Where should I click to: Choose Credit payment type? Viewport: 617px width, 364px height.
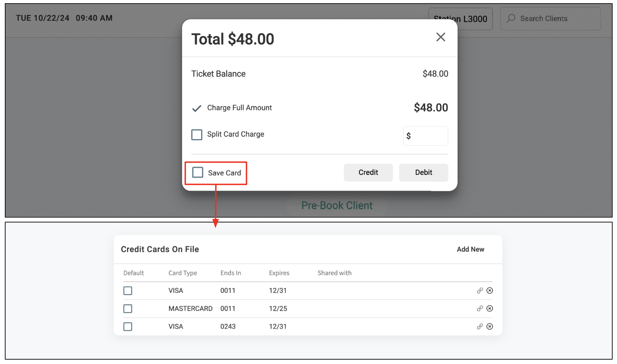tap(368, 172)
